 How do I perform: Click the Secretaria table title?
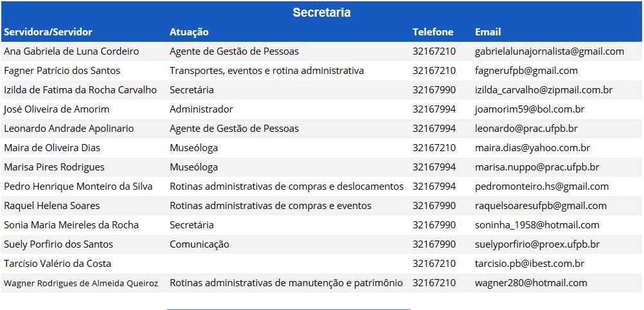321,13
